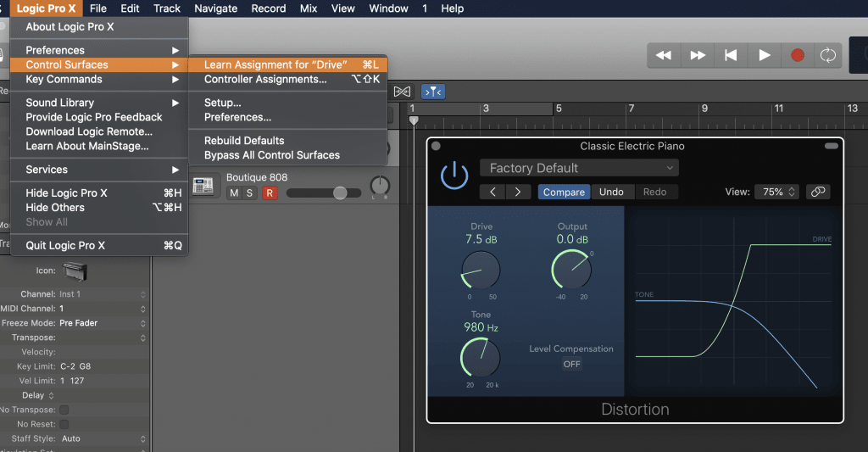Open the Channel Inst 1 dropdown
868x452 pixels.
(103, 294)
